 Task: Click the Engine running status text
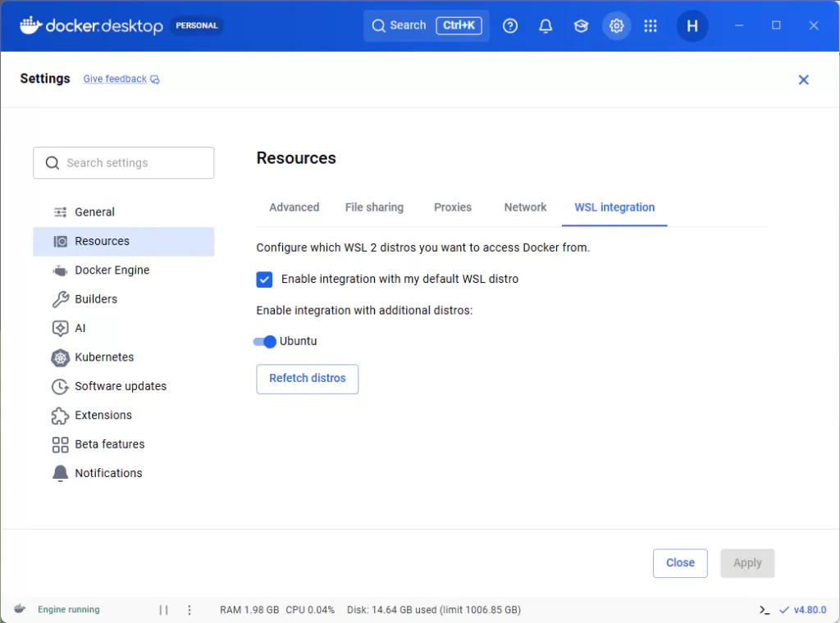click(69, 609)
